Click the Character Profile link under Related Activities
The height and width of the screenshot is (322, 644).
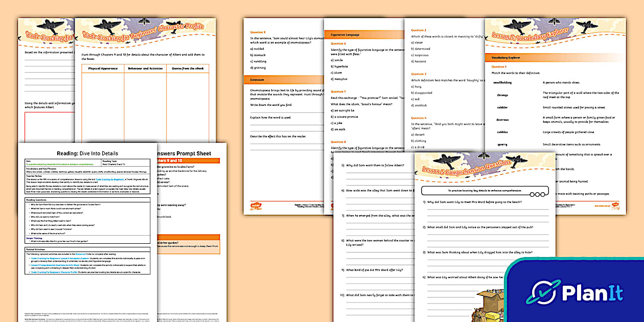point(55,273)
